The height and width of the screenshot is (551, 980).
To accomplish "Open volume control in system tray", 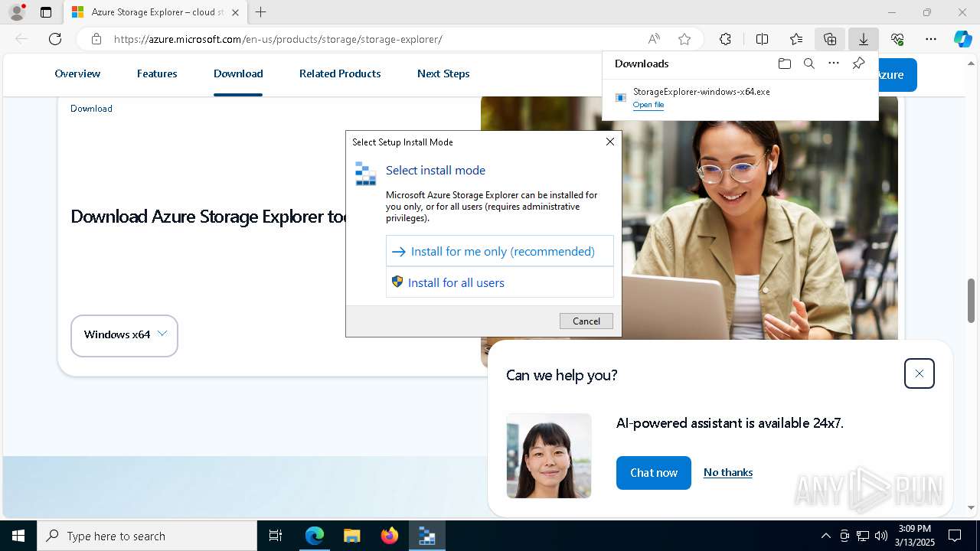I will 880,536.
